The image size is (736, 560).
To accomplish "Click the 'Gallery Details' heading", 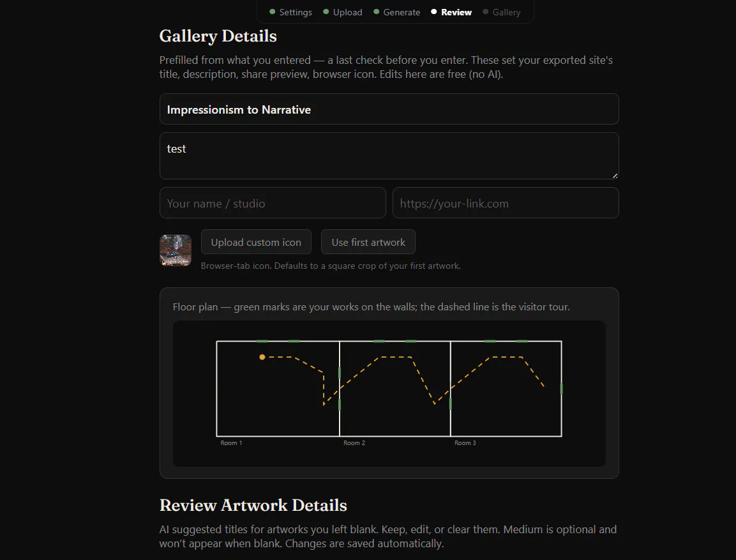I will point(218,36).
